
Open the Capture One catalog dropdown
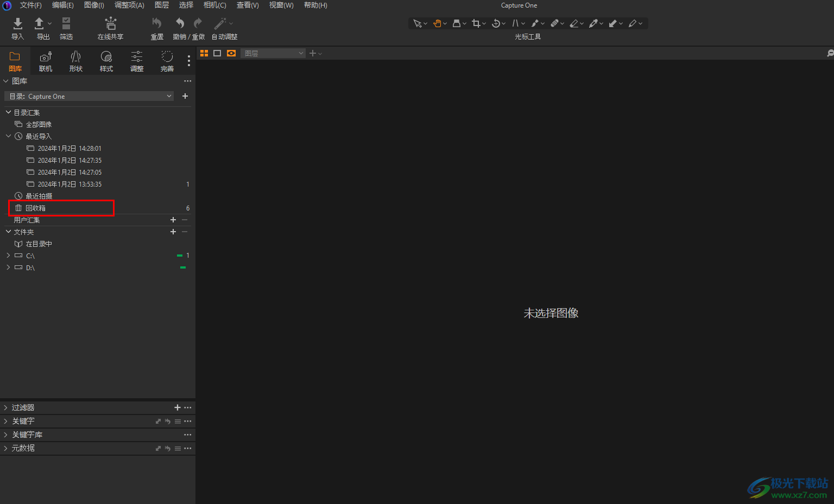click(90, 97)
